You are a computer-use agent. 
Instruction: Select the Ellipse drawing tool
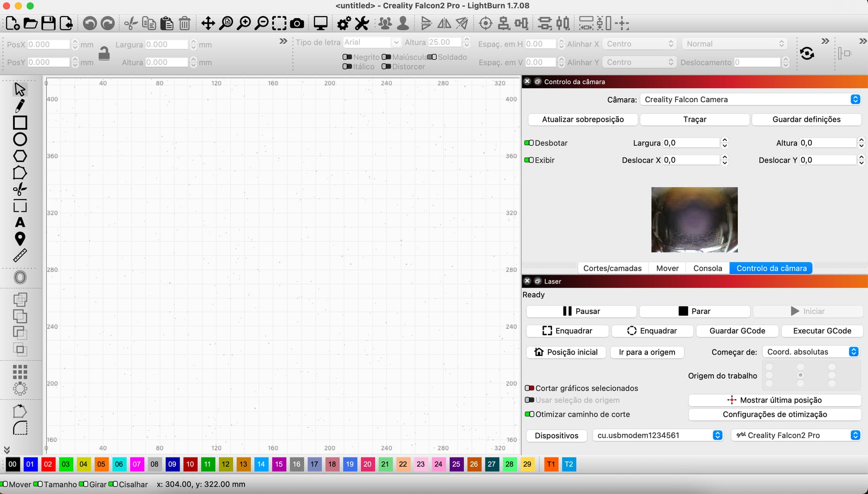[20, 139]
